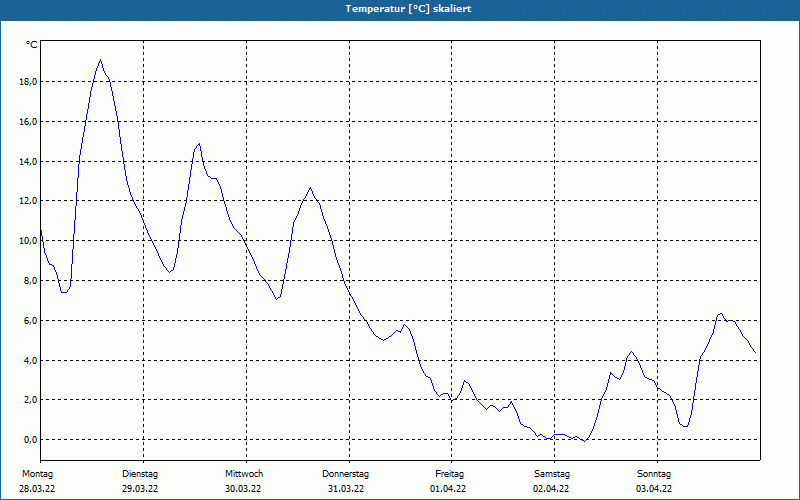This screenshot has width=800, height=500.
Task: Click the 16,0 y-axis label
Action: pyautogui.click(x=28, y=121)
